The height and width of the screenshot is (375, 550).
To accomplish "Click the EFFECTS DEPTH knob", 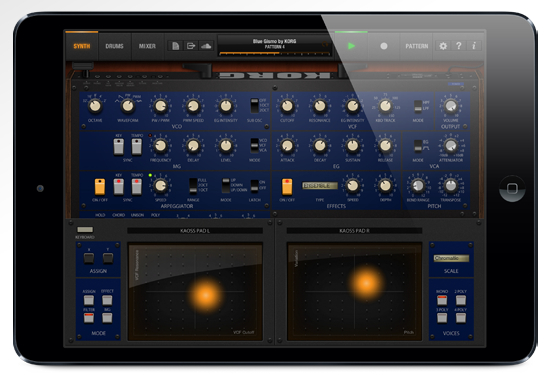I will [x=385, y=186].
